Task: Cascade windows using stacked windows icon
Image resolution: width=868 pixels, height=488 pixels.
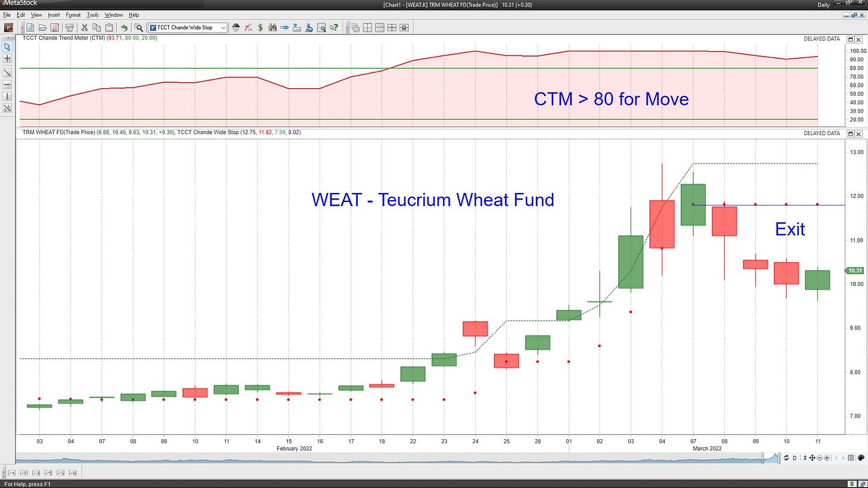Action: click(x=355, y=27)
